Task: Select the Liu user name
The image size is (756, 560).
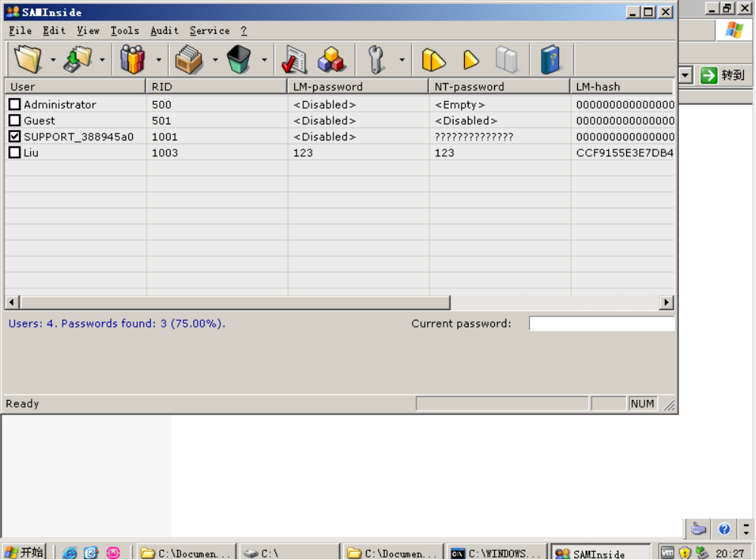Action: tap(31, 152)
